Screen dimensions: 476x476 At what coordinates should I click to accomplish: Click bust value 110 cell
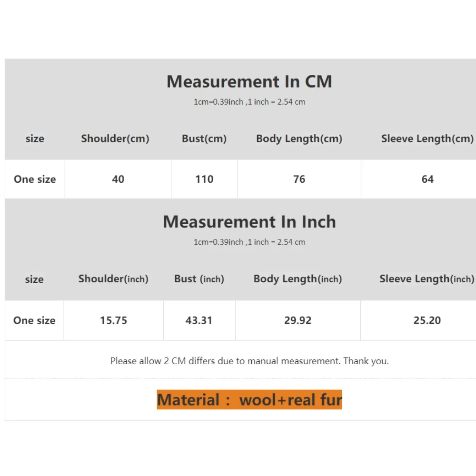(x=204, y=179)
